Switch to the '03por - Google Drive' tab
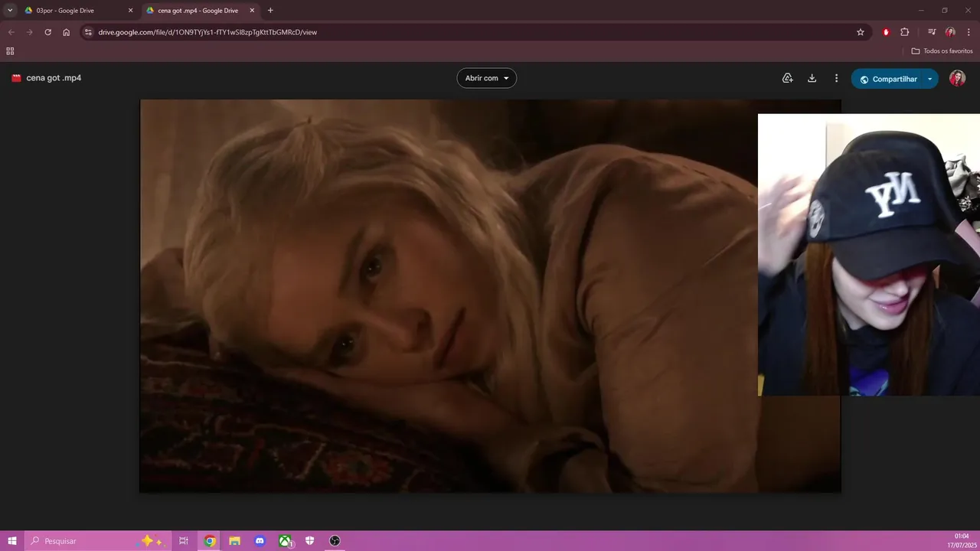Viewport: 980px width, 551px height. pyautogui.click(x=77, y=11)
